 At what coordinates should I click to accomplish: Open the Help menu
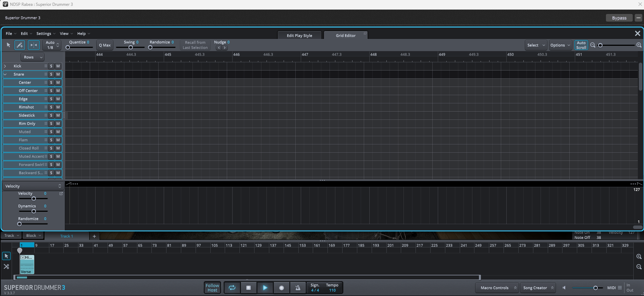click(x=83, y=34)
